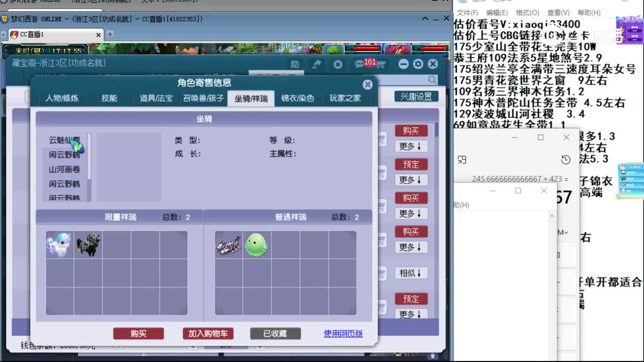Select the 坐骑/祥瑞 tab

251,98
